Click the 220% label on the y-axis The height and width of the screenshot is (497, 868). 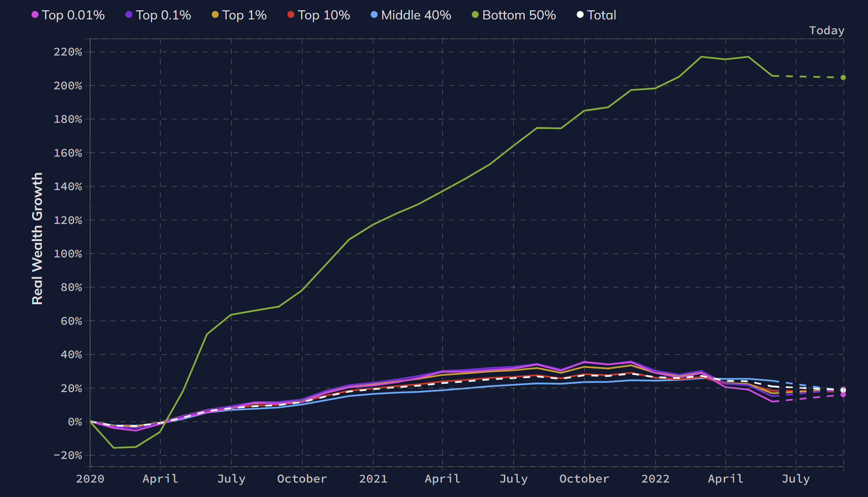coord(68,52)
